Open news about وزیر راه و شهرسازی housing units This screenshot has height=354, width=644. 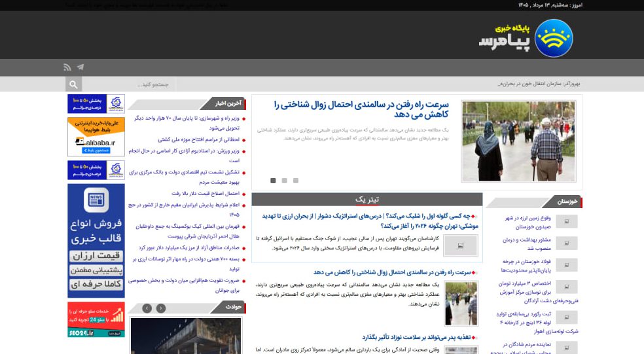pyautogui.click(x=187, y=123)
